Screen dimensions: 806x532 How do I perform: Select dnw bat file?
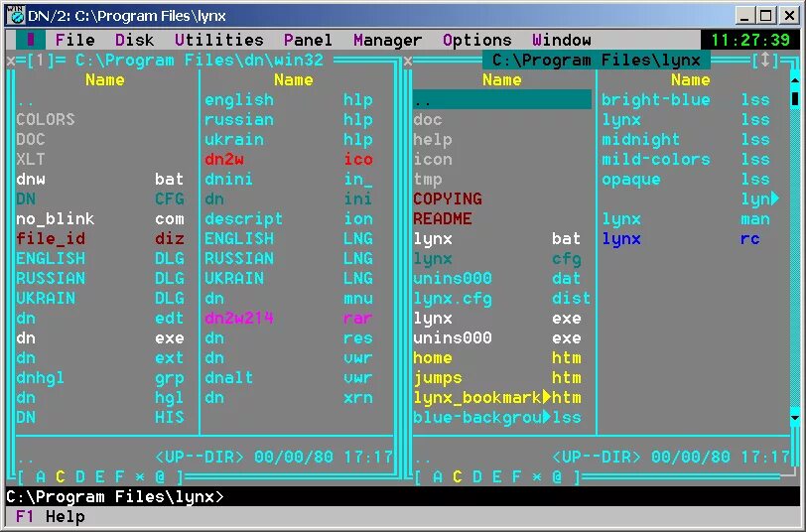click(100, 179)
